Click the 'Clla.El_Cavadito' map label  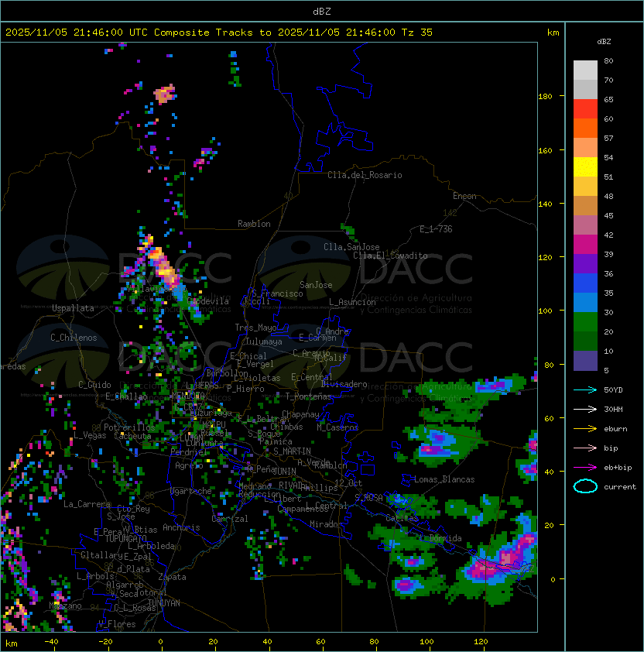390,256
